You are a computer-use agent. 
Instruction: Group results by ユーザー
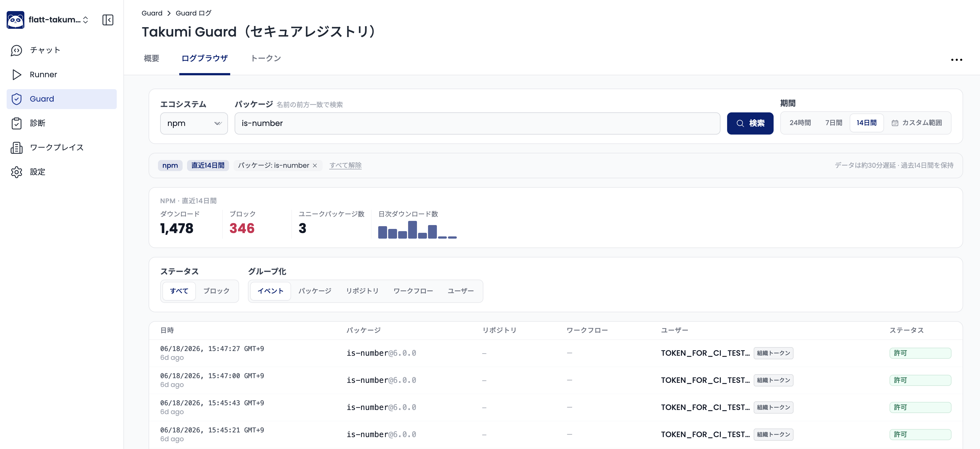point(461,291)
